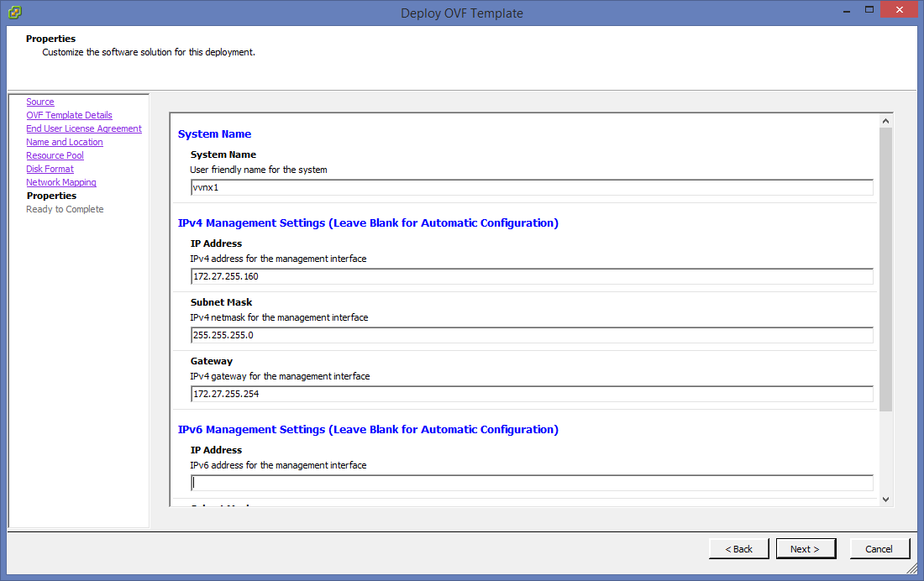
Task: Open End User License Agreement step
Action: click(84, 128)
